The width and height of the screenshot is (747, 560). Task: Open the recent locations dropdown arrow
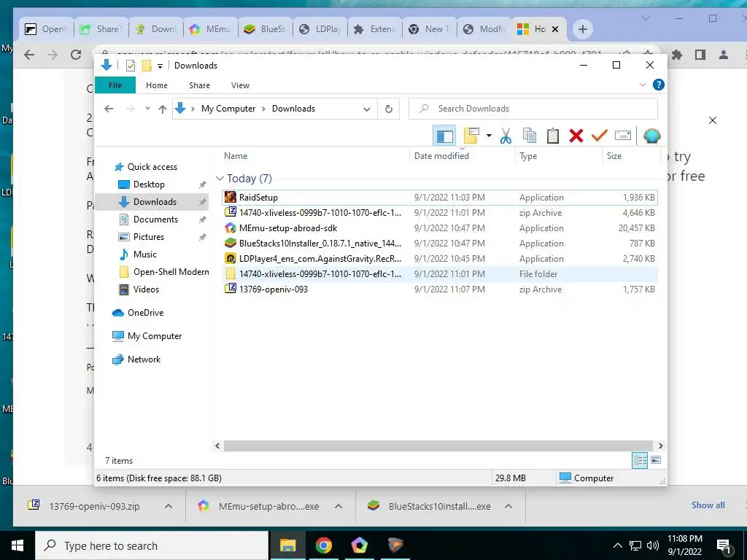click(x=147, y=109)
